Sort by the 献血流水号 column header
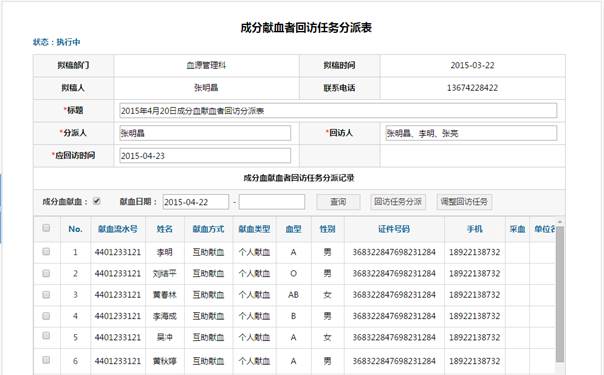Image resolution: width=604 pixels, height=375 pixels. [x=117, y=229]
